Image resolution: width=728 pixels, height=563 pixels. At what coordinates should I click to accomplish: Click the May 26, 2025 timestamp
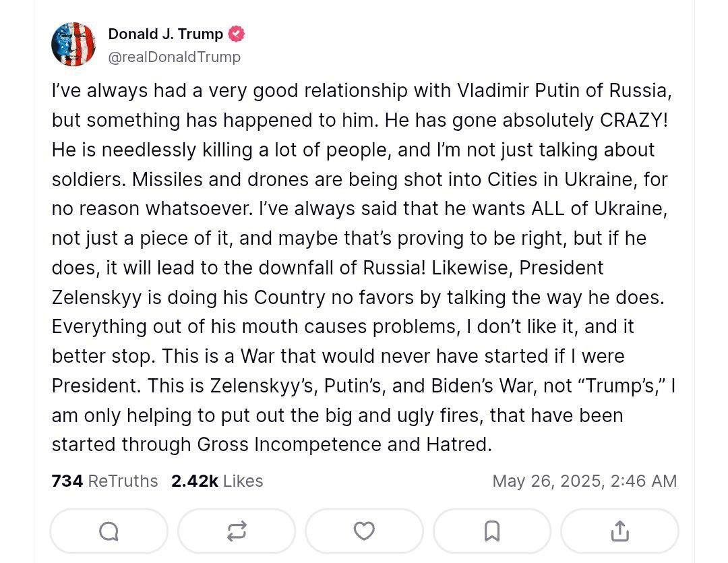pyautogui.click(x=584, y=481)
